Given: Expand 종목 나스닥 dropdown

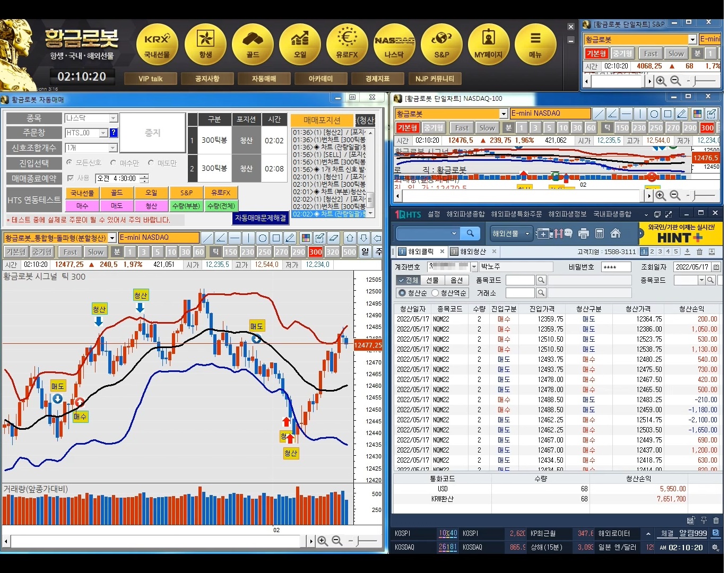Looking at the screenshot, I should pyautogui.click(x=113, y=118).
